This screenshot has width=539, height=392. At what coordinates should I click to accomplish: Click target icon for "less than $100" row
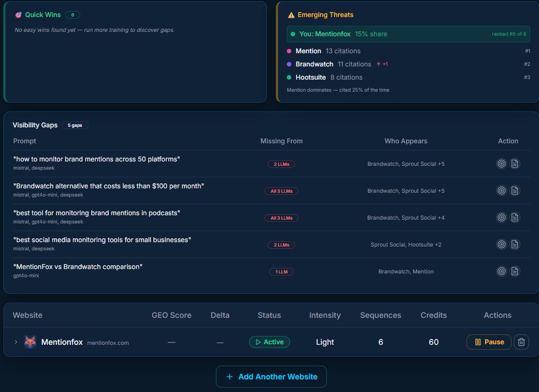point(502,191)
